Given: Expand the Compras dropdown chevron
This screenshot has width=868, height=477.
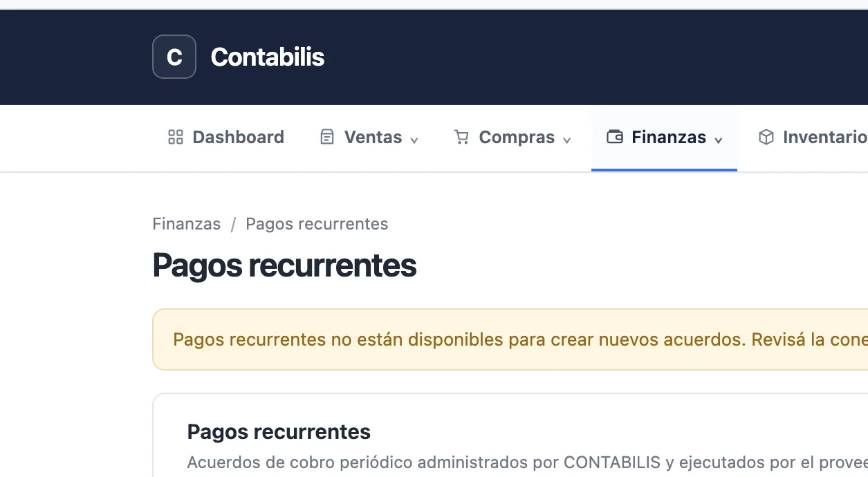Looking at the screenshot, I should click(567, 140).
